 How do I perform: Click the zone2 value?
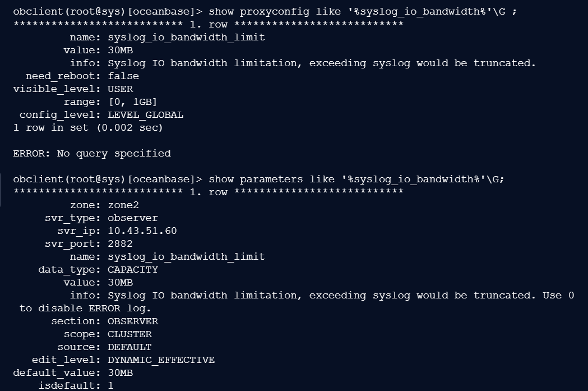coord(123,205)
